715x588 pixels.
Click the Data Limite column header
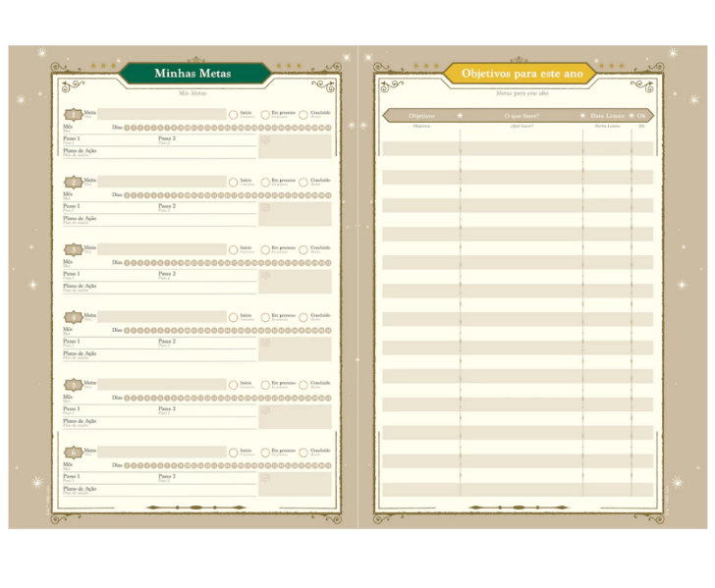607,116
